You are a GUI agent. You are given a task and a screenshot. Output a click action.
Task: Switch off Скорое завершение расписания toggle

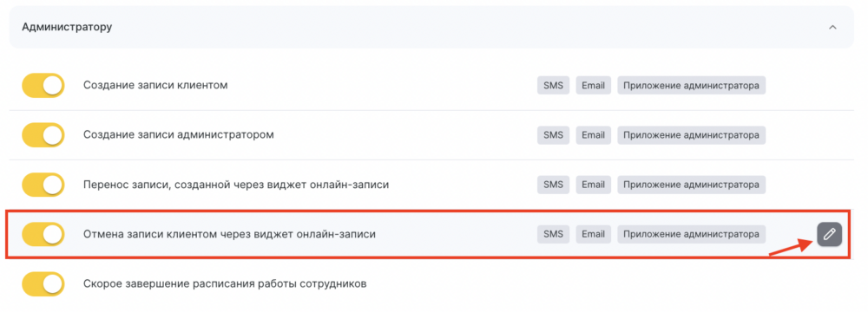[x=43, y=284]
